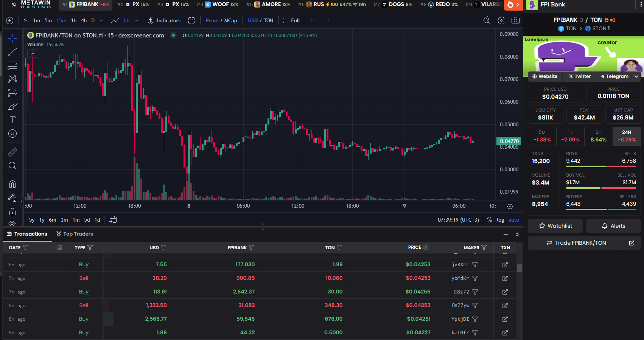644x340 pixels.
Task: Open the forecasting and measurement tools
Action: (x=12, y=93)
